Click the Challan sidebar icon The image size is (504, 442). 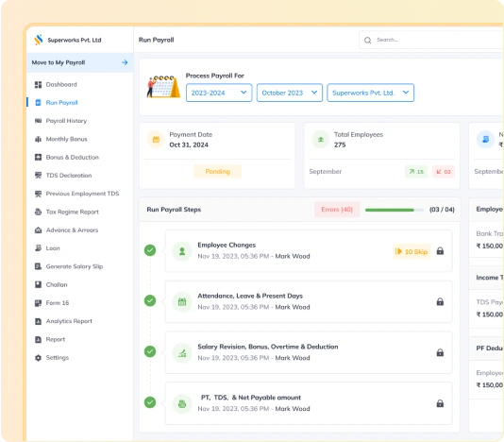pos(39,284)
